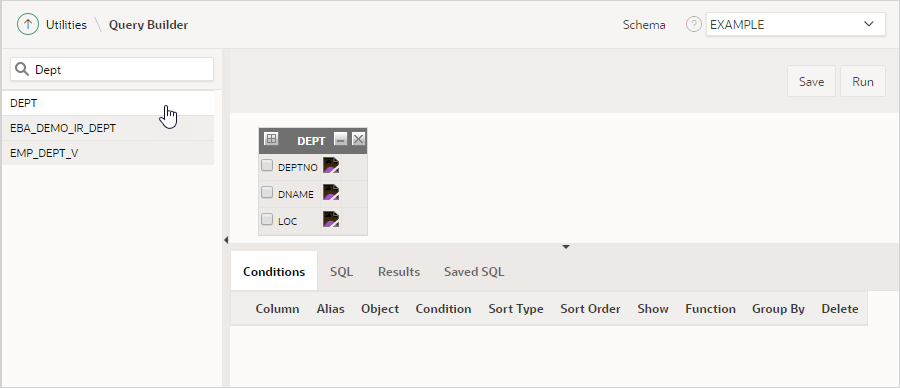Check the DNAME column checkbox

click(x=267, y=192)
